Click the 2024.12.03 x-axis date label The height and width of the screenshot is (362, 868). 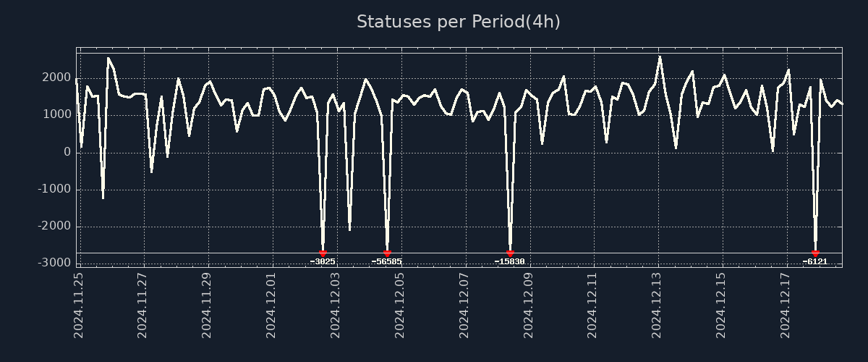(336, 305)
